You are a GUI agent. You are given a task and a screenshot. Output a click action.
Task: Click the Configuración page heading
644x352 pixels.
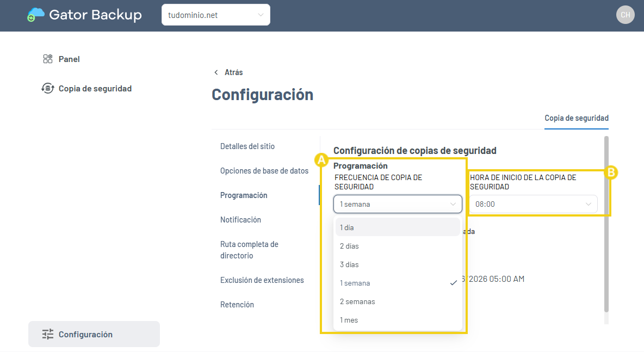(263, 95)
